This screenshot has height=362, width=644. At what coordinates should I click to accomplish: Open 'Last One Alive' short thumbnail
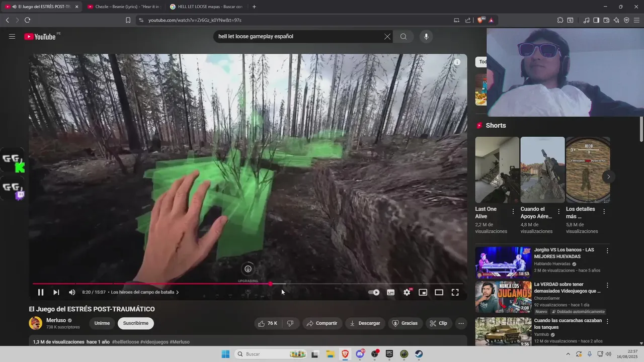[497, 170]
